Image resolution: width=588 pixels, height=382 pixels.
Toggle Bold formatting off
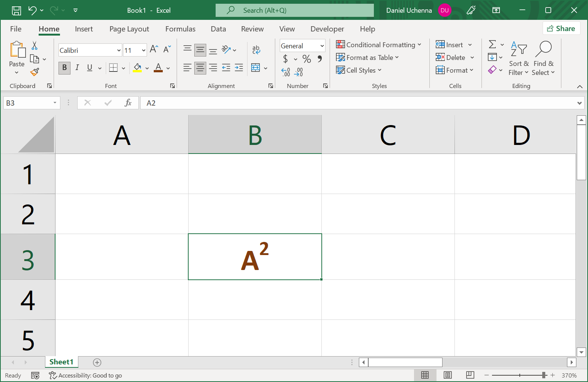tap(64, 68)
